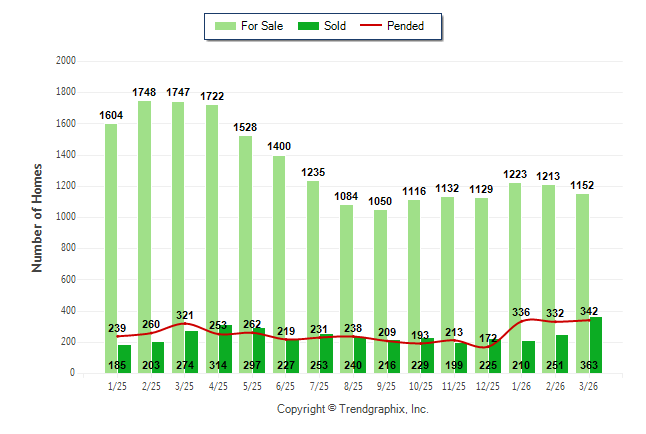
Task: Click the Copyright Trendgraphix, Inc. text
Action: pyautogui.click(x=352, y=410)
